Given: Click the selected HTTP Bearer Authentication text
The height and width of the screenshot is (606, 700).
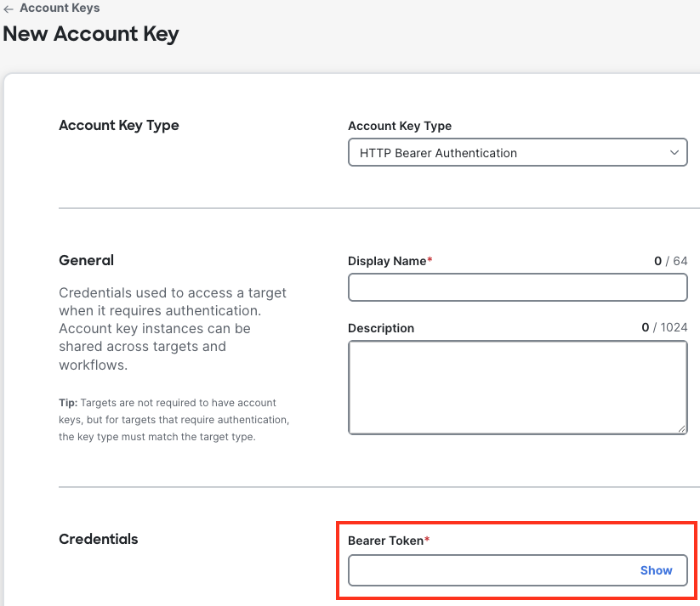Looking at the screenshot, I should pyautogui.click(x=438, y=153).
